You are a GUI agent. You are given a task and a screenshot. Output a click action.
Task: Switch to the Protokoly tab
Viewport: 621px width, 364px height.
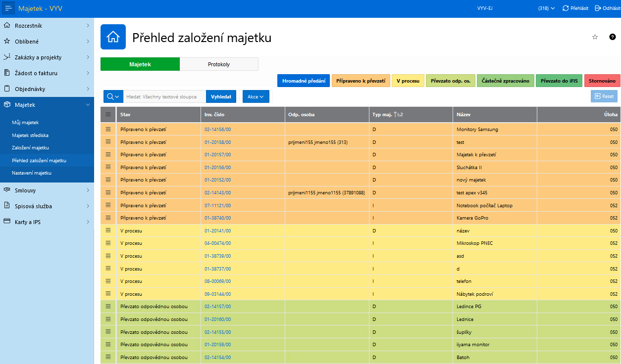click(219, 64)
